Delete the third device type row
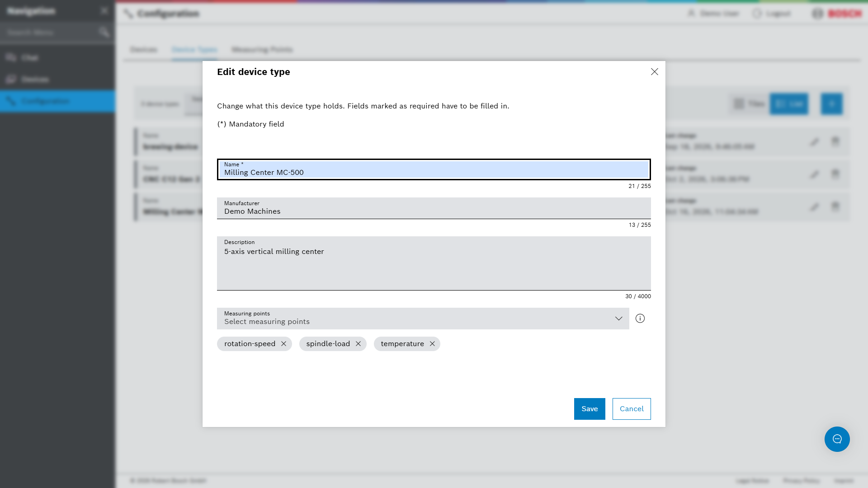 (835, 206)
